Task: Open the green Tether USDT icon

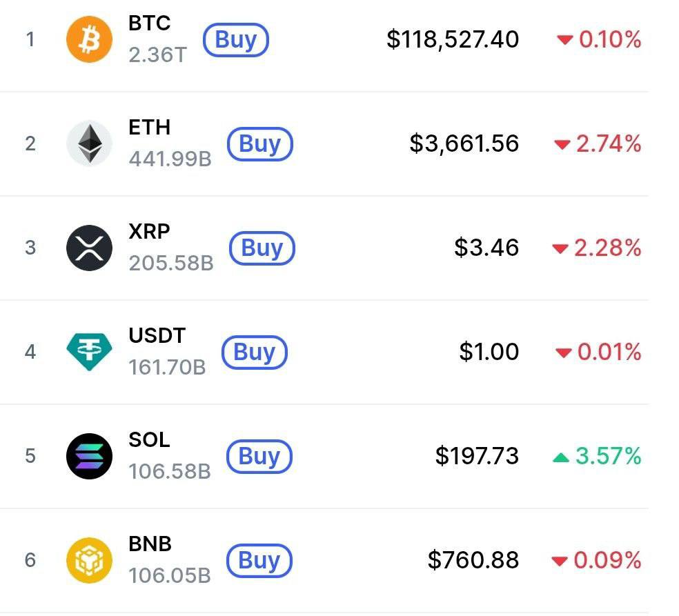Action: (x=89, y=352)
